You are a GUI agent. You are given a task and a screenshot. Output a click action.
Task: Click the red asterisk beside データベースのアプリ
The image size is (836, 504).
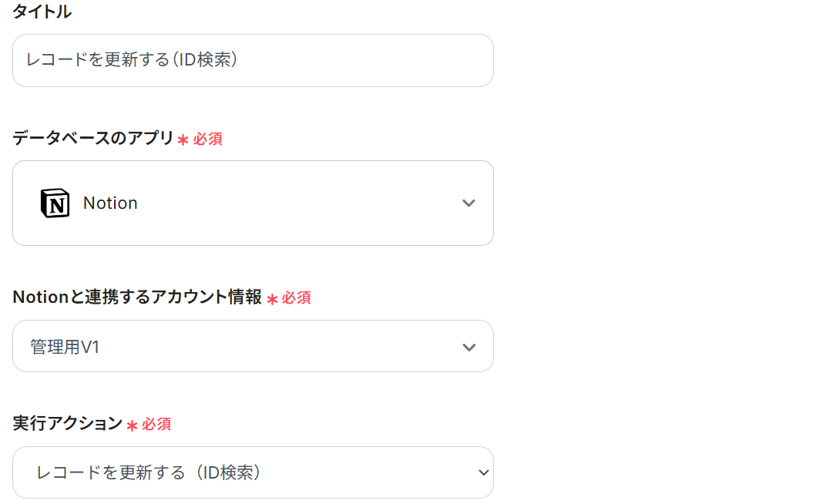pos(183,140)
